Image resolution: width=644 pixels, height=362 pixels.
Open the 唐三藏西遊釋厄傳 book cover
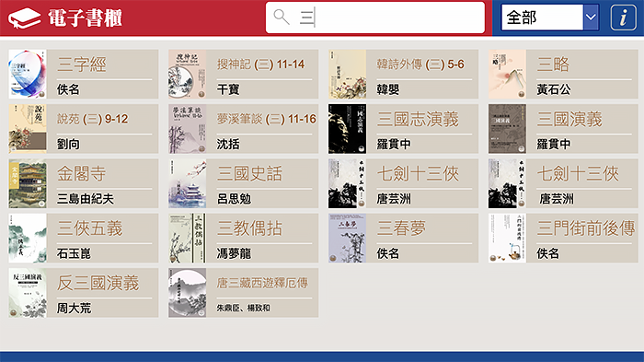(x=188, y=293)
